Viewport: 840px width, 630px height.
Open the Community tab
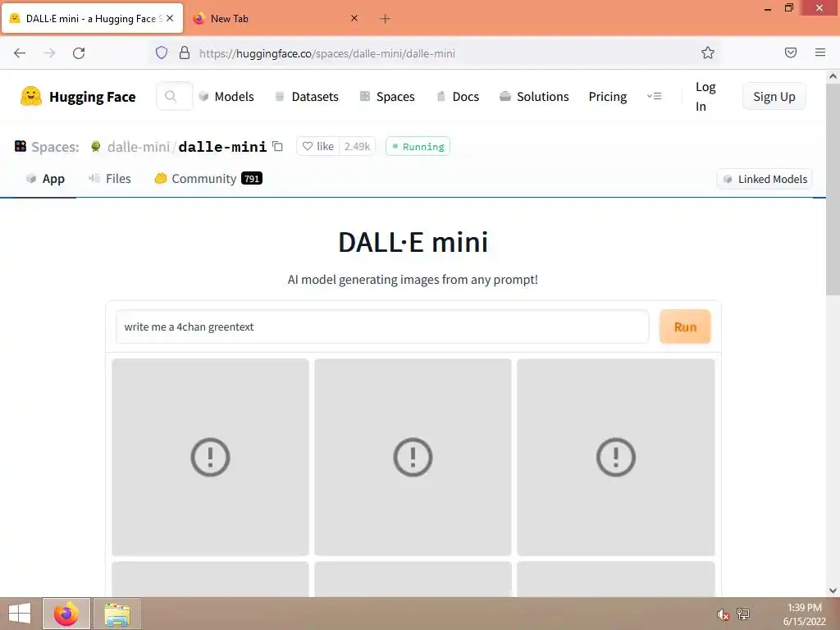(208, 179)
